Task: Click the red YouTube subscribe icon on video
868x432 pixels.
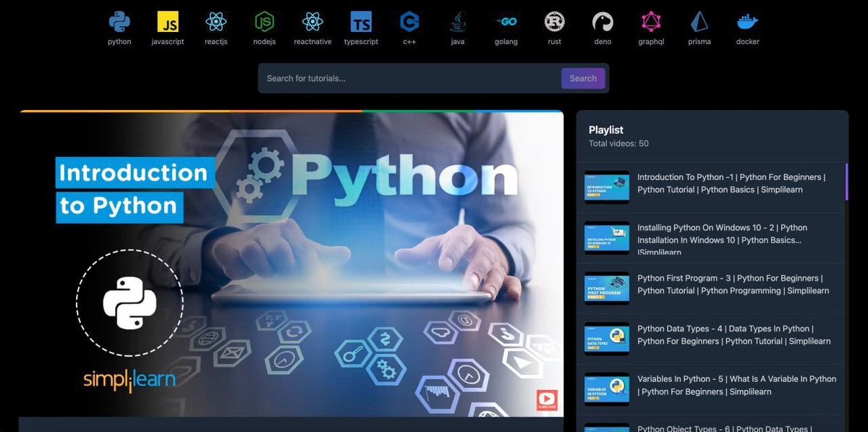Action: point(547,400)
